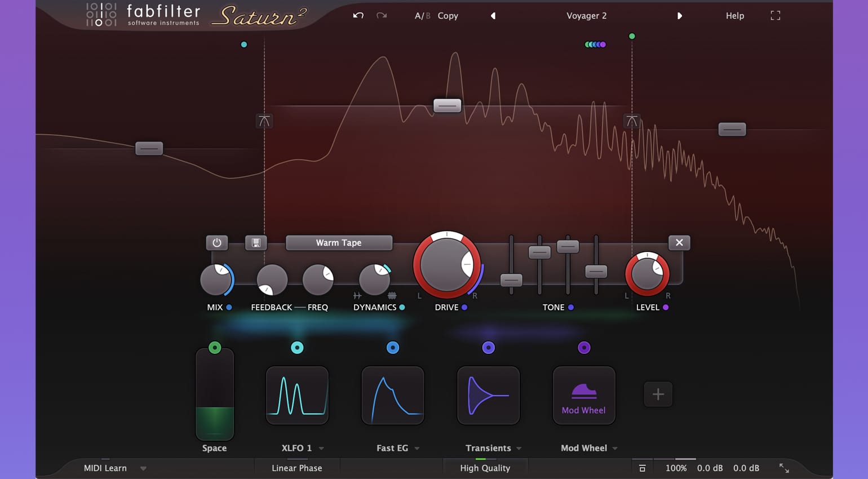Click the XLFO 1 cyan drag source
This screenshot has height=479, width=868.
tap(297, 348)
